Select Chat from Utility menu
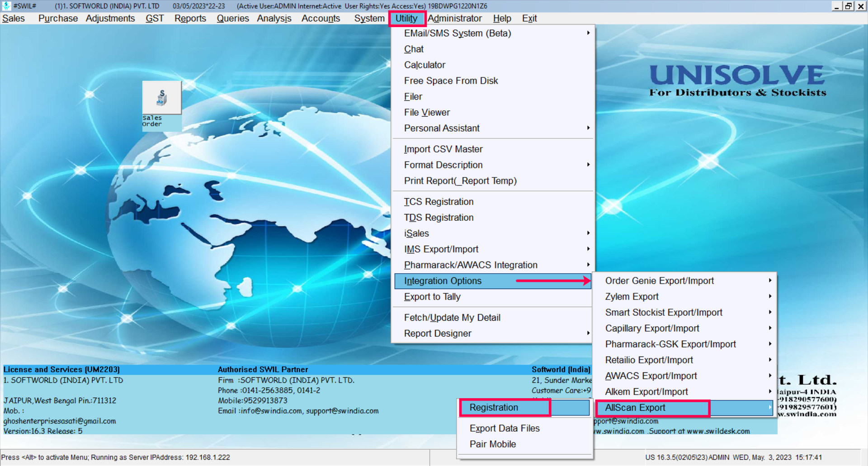 click(x=493, y=49)
